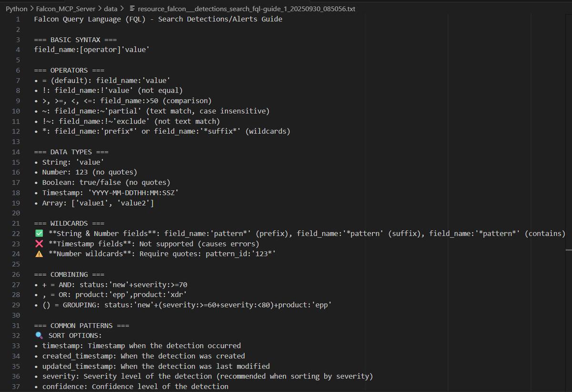Click the red X emoji on line 23
This screenshot has height=392, width=572.
[39, 243]
